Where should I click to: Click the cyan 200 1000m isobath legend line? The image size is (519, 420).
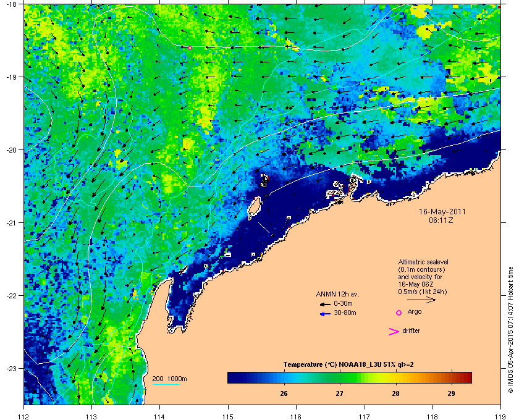[166, 385]
